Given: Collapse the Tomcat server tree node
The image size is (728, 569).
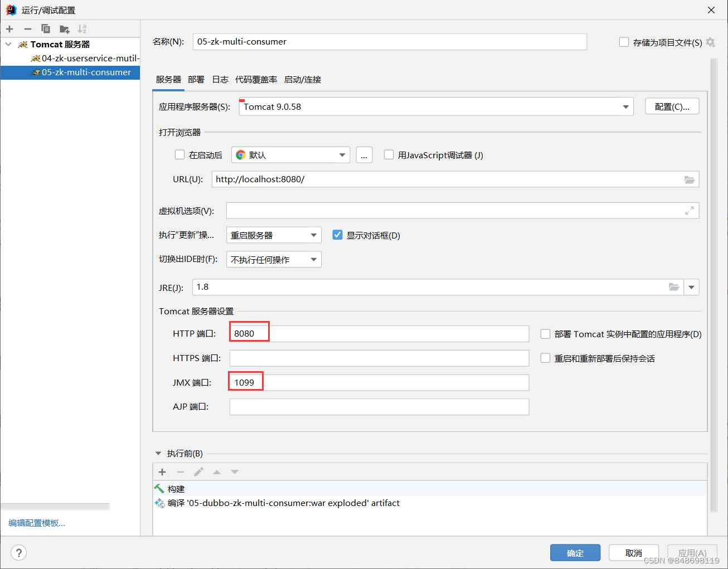Looking at the screenshot, I should tap(8, 44).
